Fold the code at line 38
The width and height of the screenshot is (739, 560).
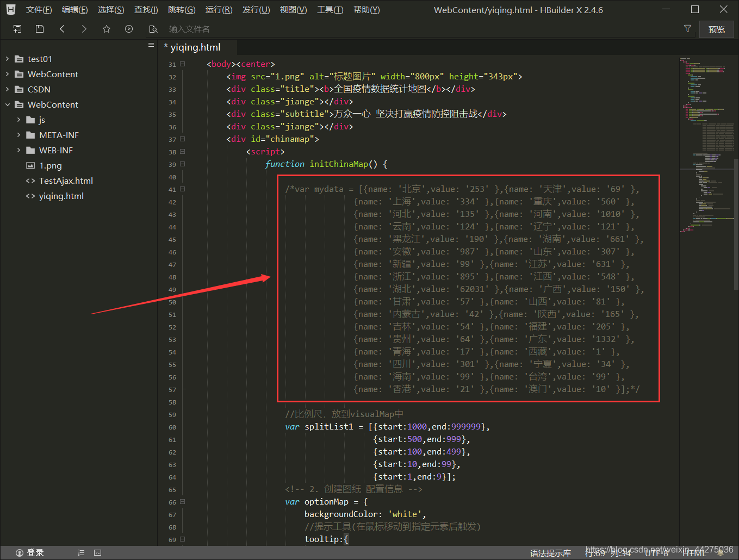(183, 151)
